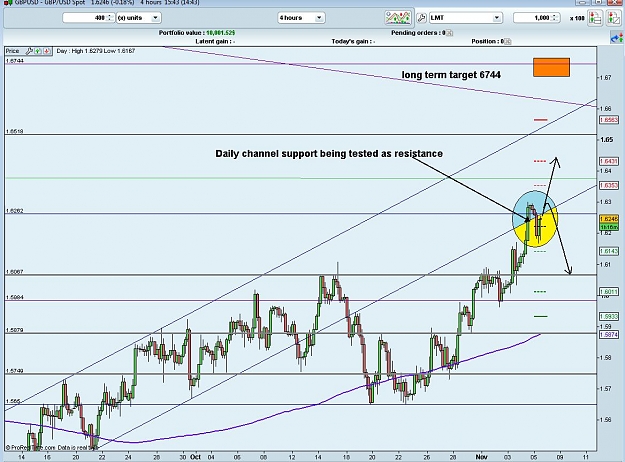This screenshot has height=462, width=625.
Task: Click the buy order icon in the toolbar
Action: 596,18
